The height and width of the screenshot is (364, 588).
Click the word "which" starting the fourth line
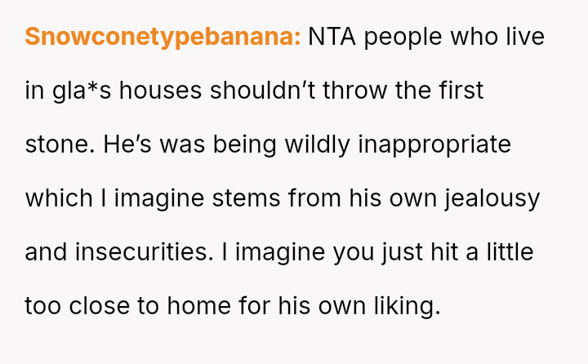point(57,198)
